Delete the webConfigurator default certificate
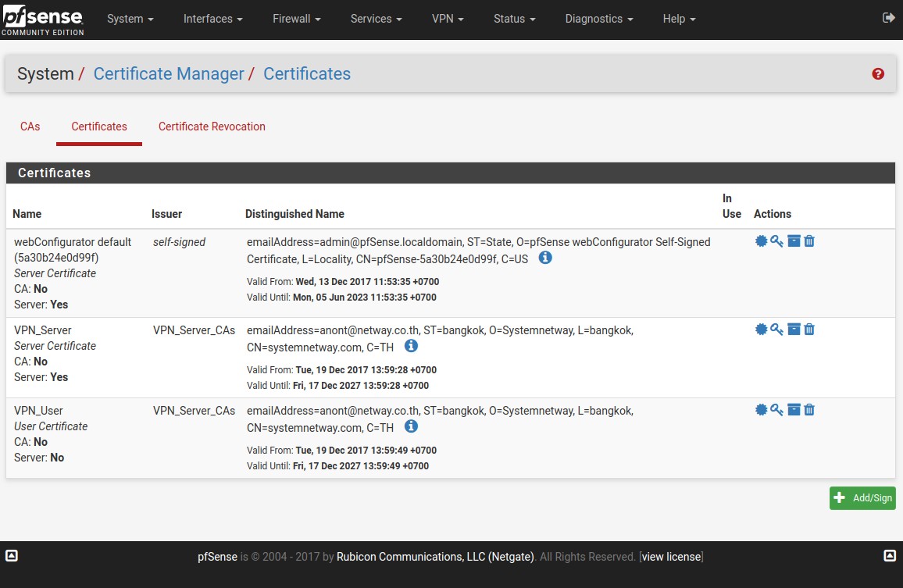Viewport: 903px width, 588px height. [x=809, y=241]
